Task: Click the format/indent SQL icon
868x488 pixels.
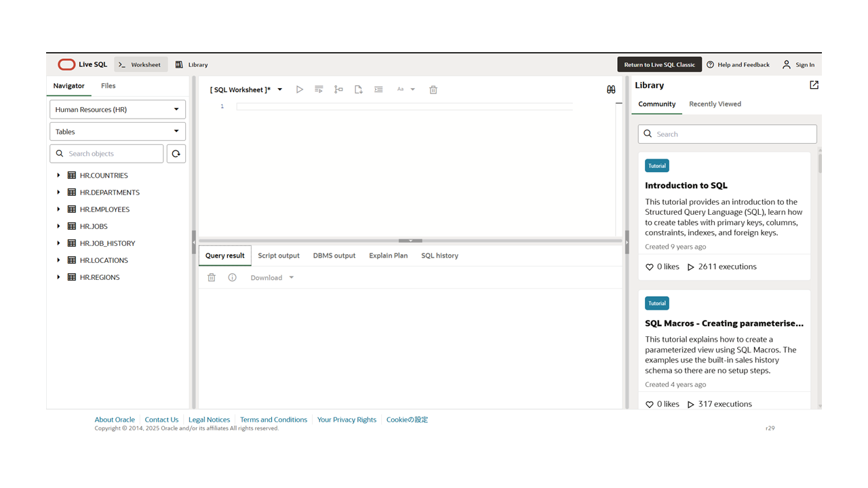Action: point(378,89)
